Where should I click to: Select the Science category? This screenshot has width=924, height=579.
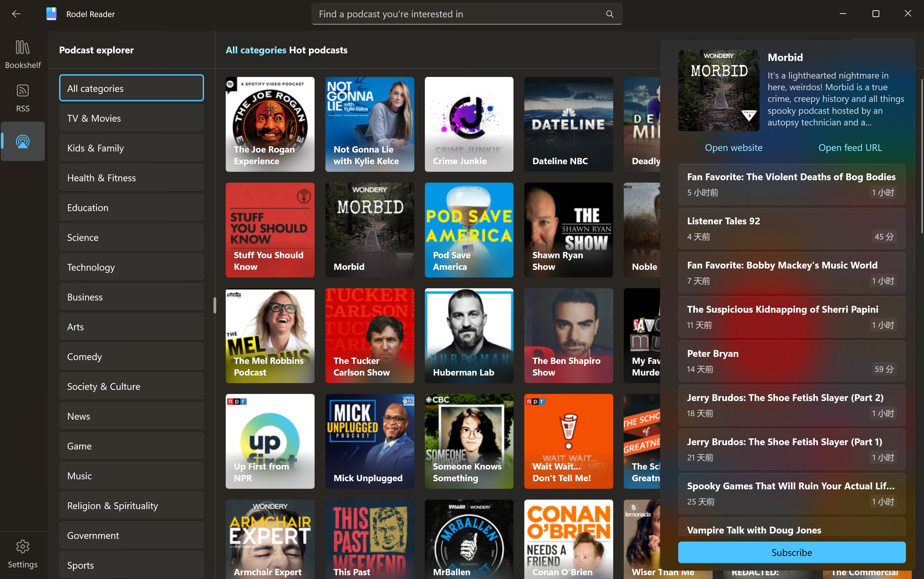(131, 237)
